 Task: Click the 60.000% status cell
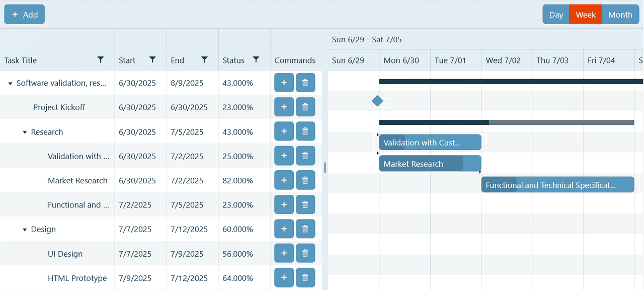(x=245, y=229)
